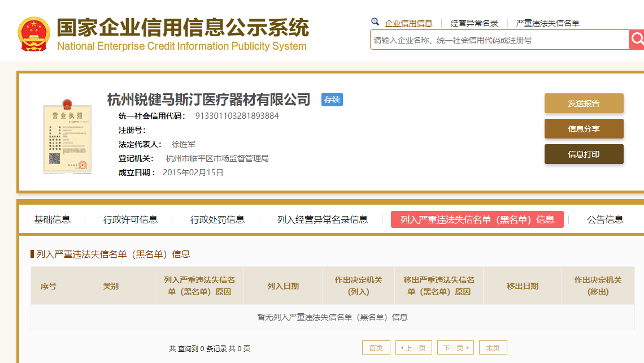Click the 类别 column header
Screen dimensions: 644x363
coord(111,286)
